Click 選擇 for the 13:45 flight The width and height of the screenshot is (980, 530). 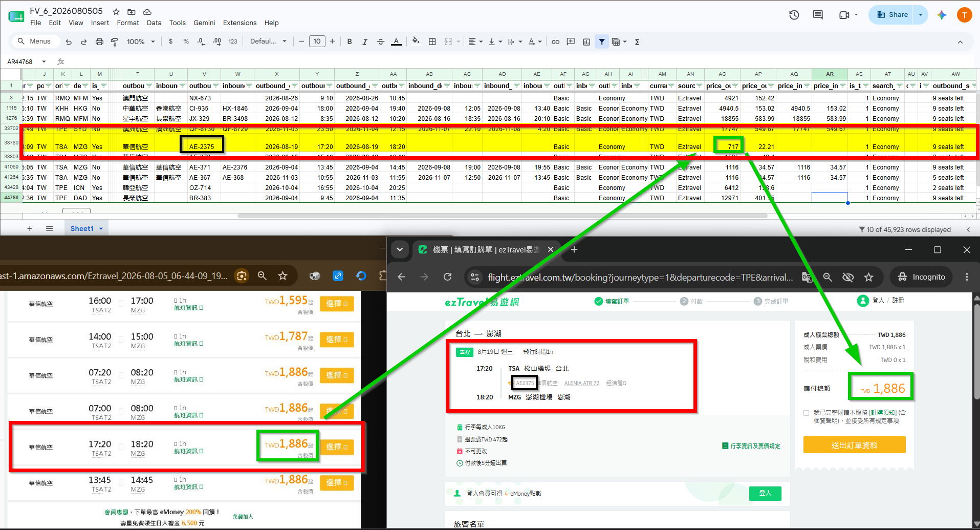(337, 483)
